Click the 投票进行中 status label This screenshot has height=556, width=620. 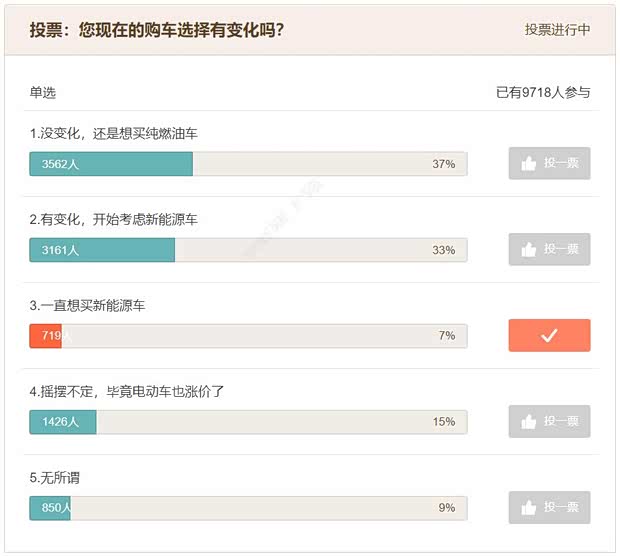[557, 30]
